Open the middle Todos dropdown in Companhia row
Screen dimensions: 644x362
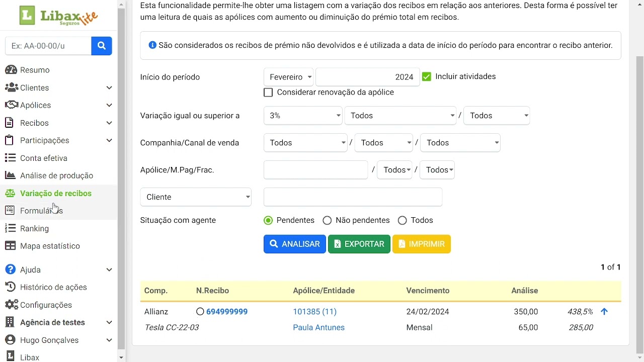coord(383,143)
